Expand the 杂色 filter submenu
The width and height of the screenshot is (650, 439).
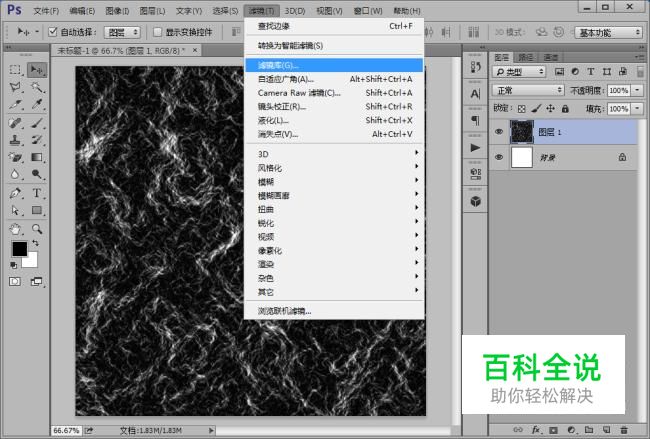pos(334,278)
